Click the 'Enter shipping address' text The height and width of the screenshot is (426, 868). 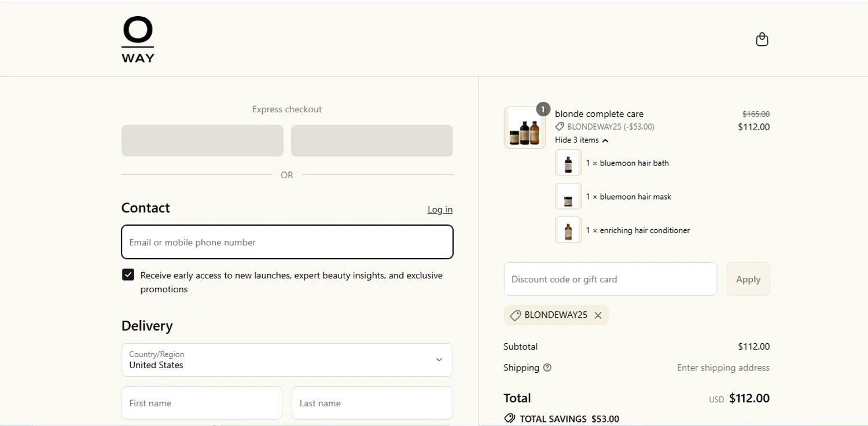[723, 368]
